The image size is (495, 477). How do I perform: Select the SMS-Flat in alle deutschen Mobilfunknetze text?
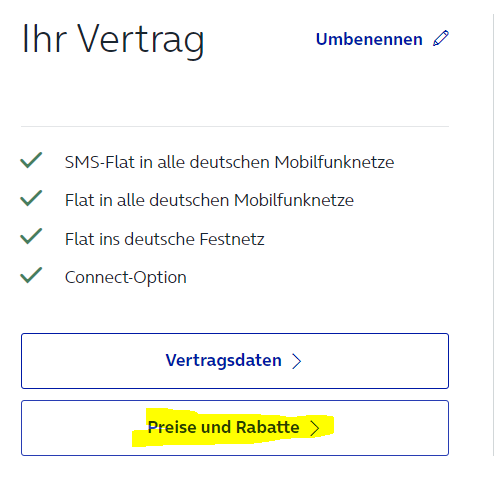coord(229,162)
